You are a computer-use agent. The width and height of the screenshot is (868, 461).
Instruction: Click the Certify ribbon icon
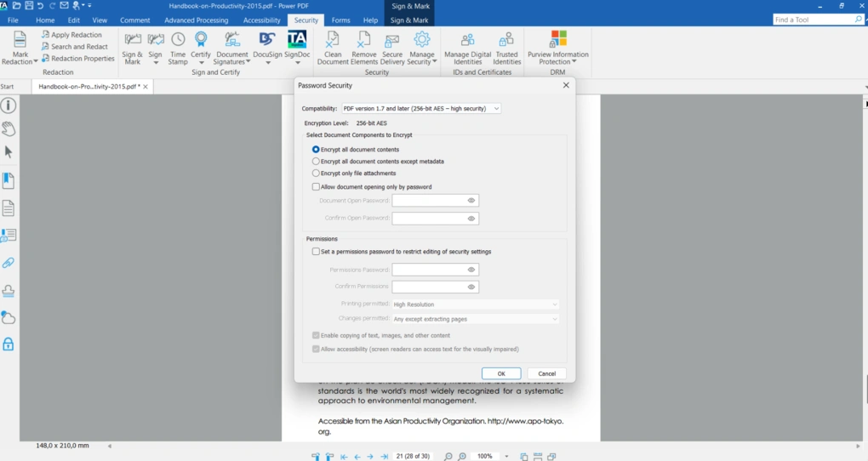[200, 40]
